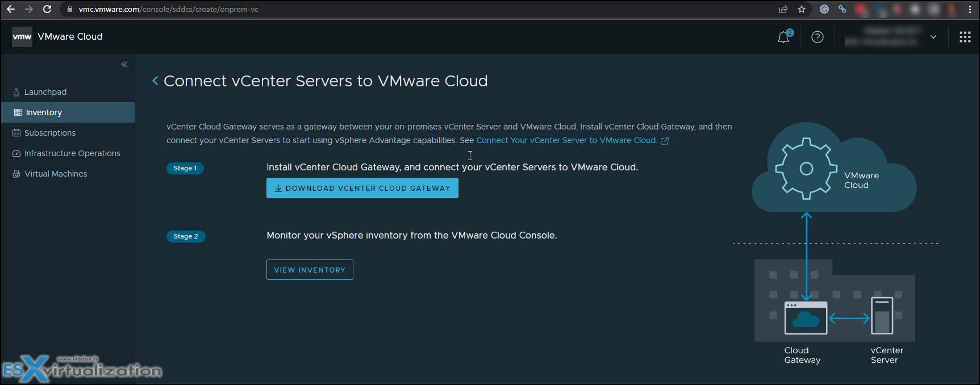980x385 pixels.
Task: Click the external-link icon after link
Action: (x=665, y=141)
